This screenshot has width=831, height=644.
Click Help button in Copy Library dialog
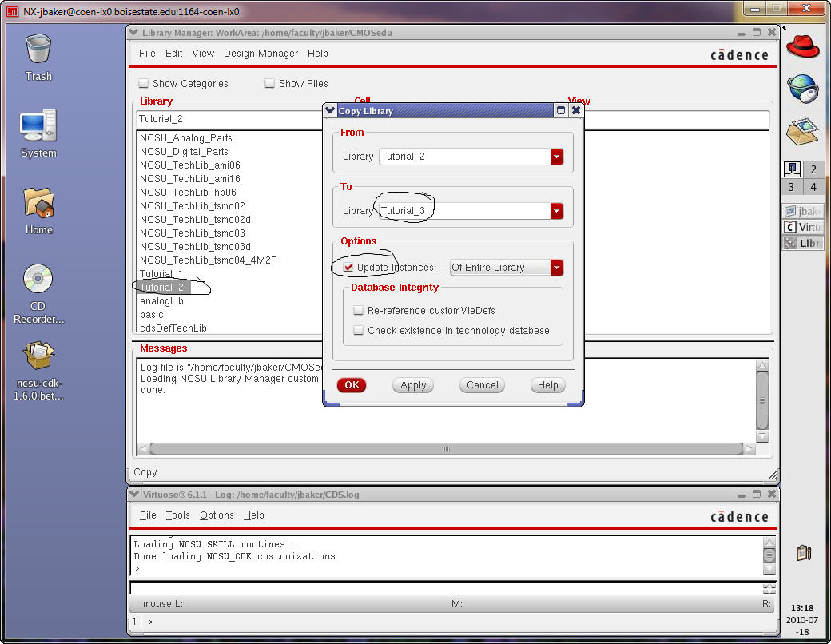pos(547,385)
